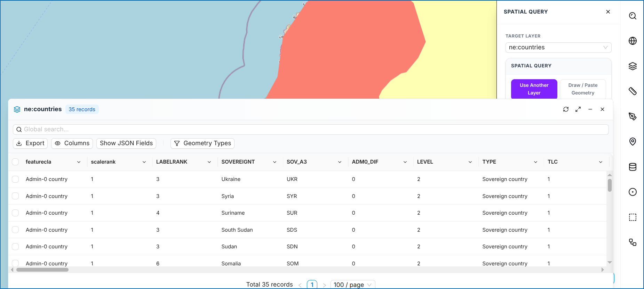This screenshot has width=644, height=289.
Task: Focus the Global search input field
Action: 311,130
